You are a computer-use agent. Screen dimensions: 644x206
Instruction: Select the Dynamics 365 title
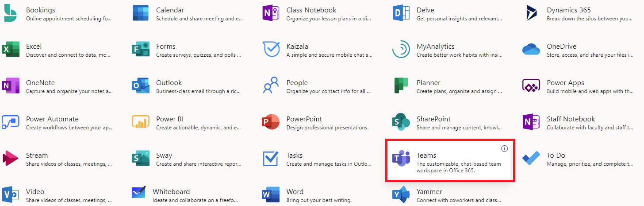tap(568, 10)
